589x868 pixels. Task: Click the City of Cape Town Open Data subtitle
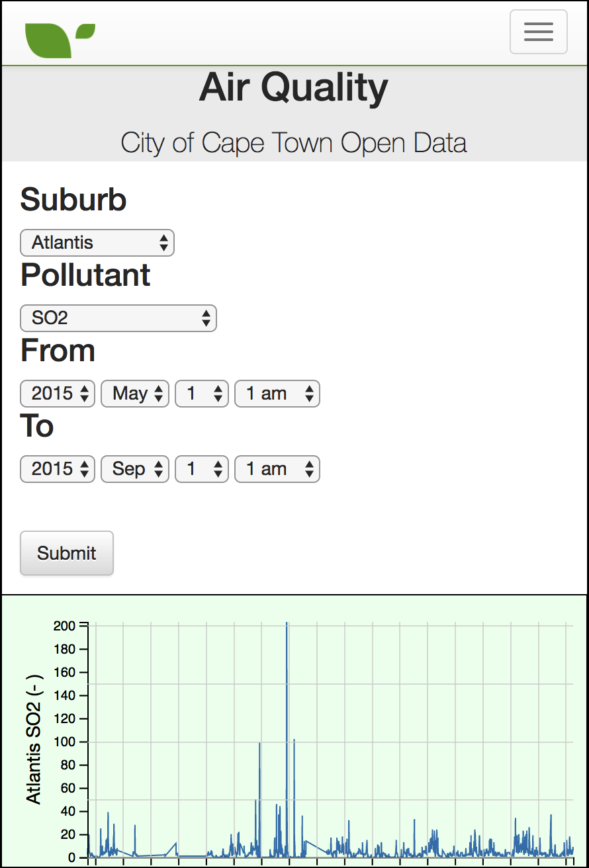click(x=294, y=143)
